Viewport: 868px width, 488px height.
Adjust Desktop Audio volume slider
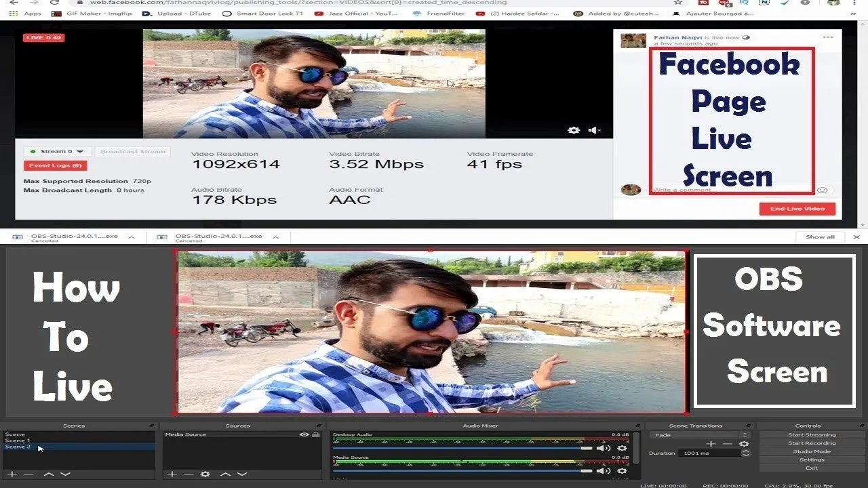pyautogui.click(x=462, y=448)
